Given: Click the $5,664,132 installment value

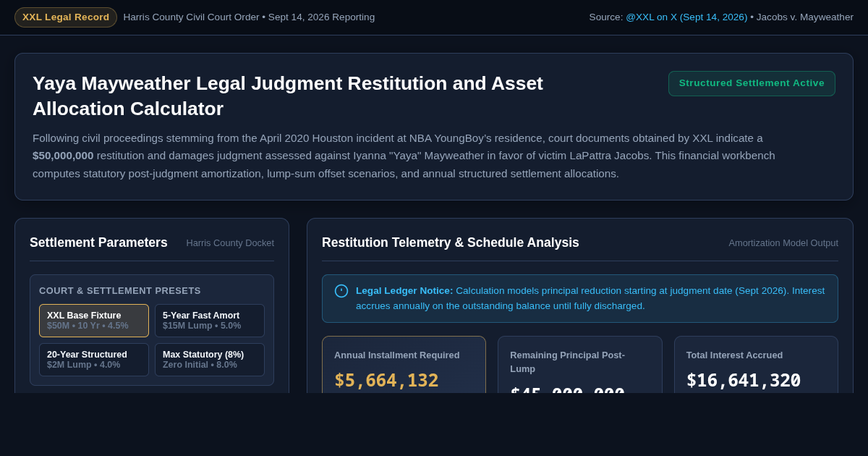Looking at the screenshot, I should (386, 380).
